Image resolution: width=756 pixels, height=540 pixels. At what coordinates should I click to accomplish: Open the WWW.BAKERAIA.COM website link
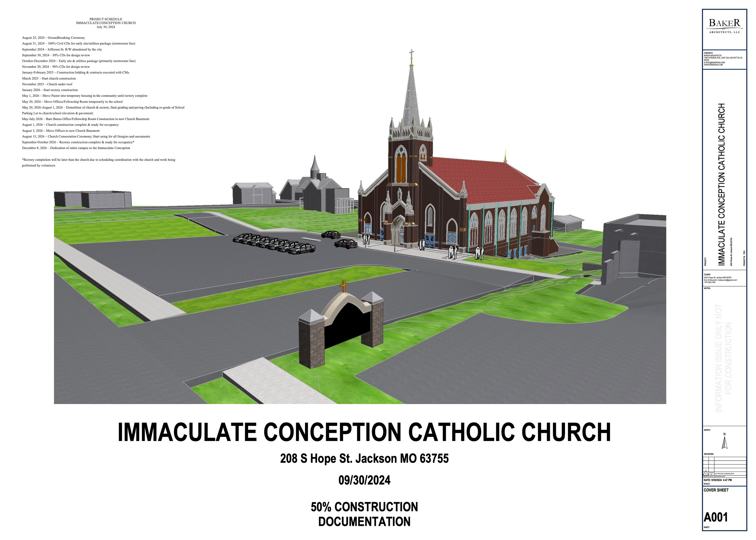(713, 65)
